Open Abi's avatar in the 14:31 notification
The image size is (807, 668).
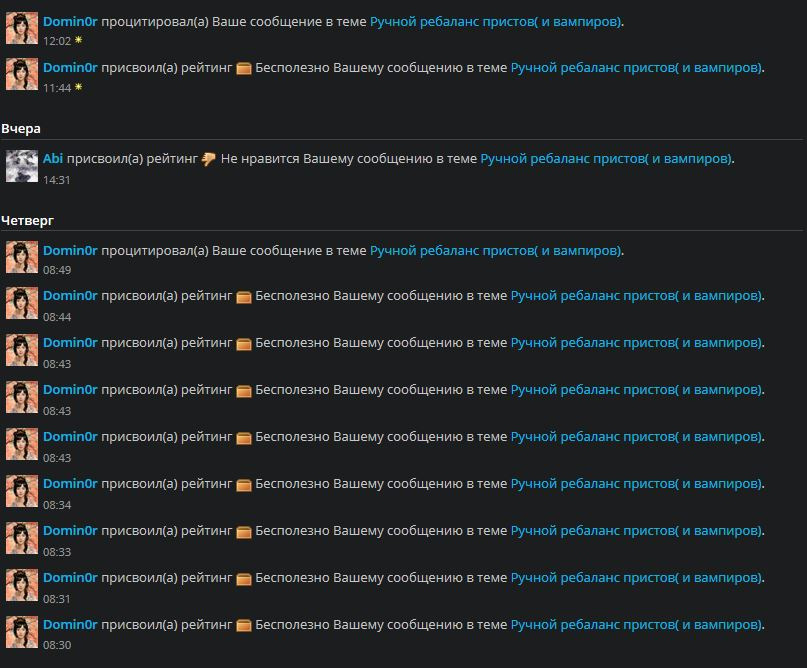pos(22,166)
